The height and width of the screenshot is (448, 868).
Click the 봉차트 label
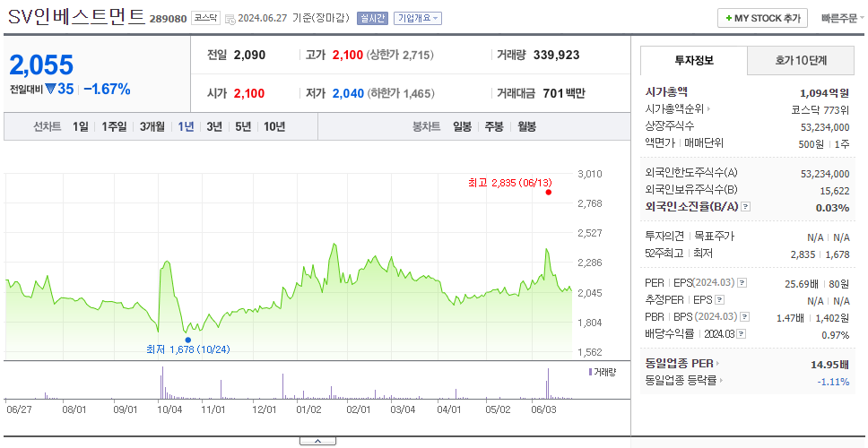point(426,126)
